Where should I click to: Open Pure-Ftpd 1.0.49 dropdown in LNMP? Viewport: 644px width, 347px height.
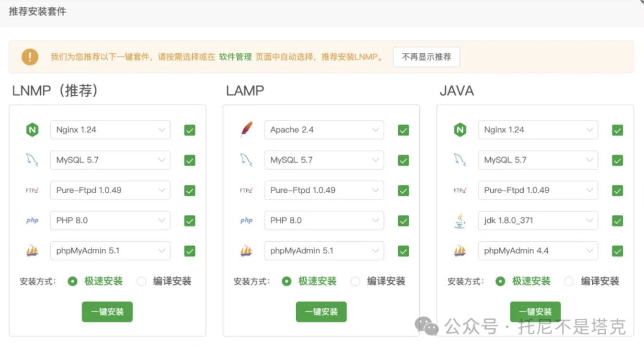coord(110,190)
